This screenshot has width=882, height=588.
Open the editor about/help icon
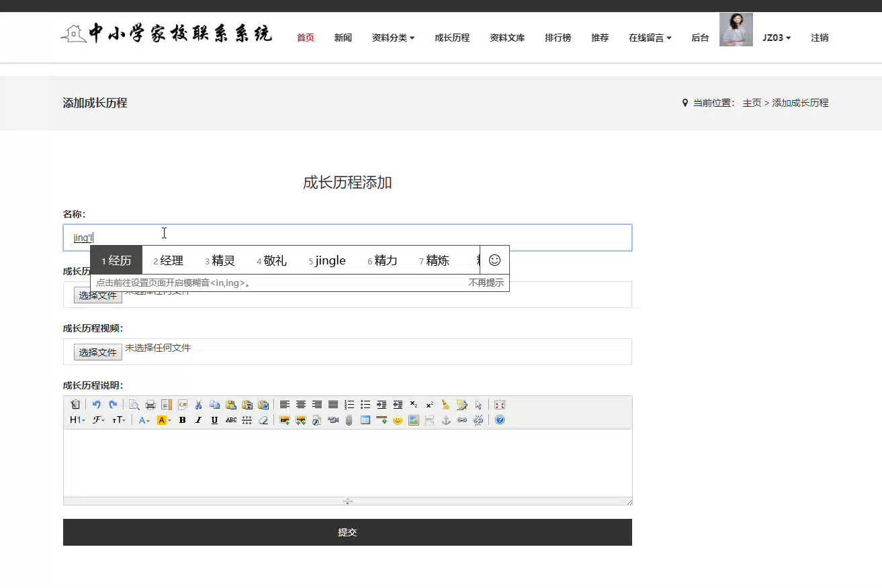tap(499, 420)
